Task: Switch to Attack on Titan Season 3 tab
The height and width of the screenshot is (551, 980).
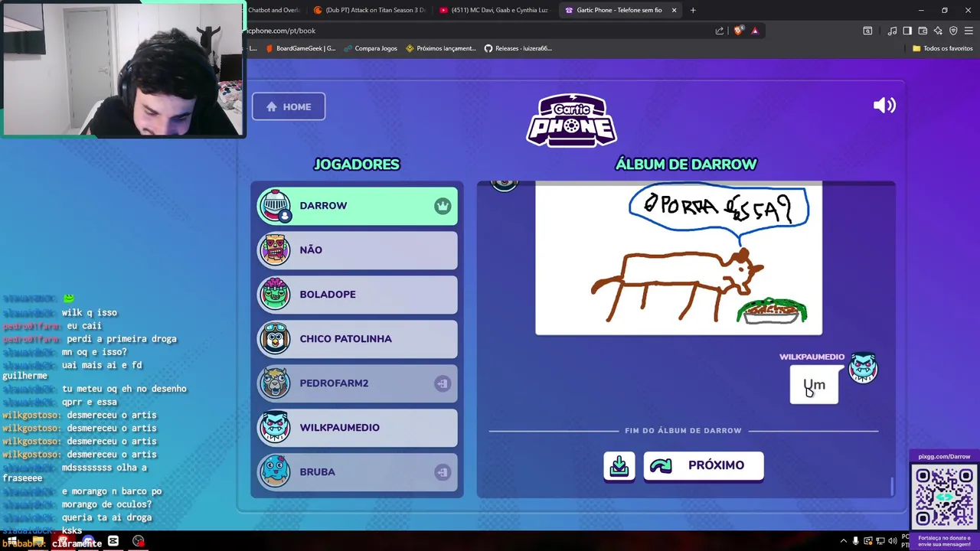Action: coord(370,10)
